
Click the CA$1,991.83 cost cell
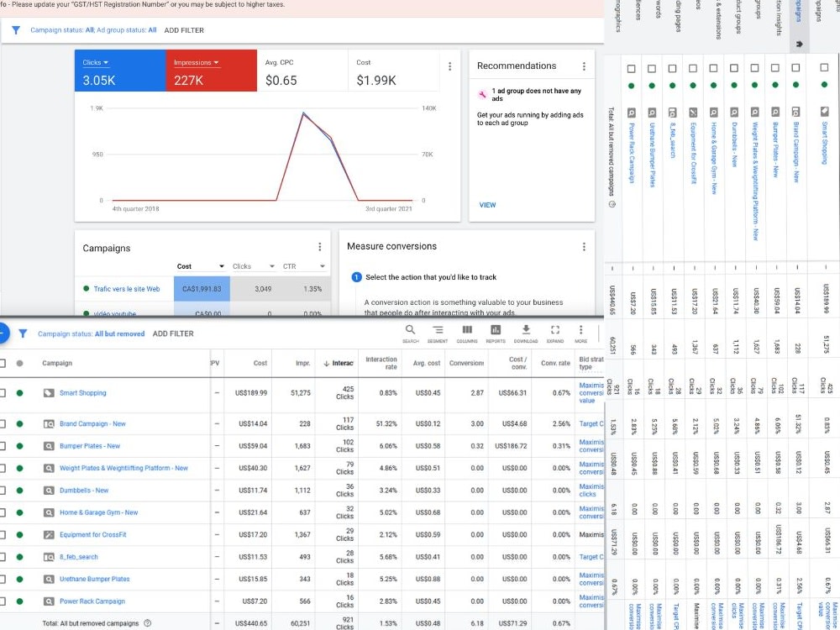pyautogui.click(x=202, y=289)
